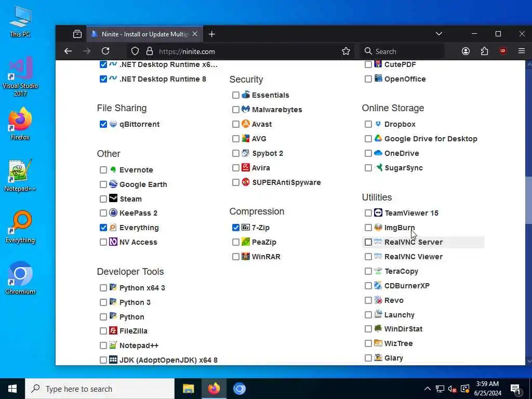Viewport: 532px width, 399px height.
Task: Click the Steam logo icon
Action: pos(113,198)
